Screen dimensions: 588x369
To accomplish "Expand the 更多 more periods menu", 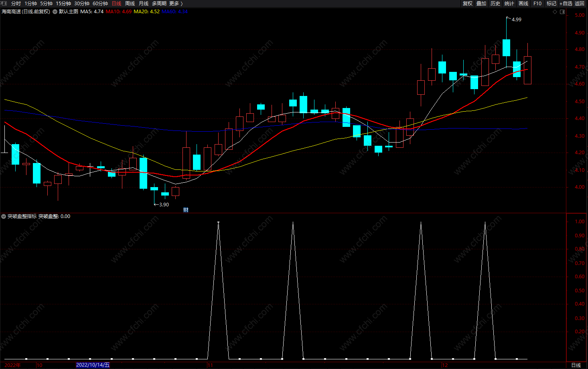I will tap(176, 3).
